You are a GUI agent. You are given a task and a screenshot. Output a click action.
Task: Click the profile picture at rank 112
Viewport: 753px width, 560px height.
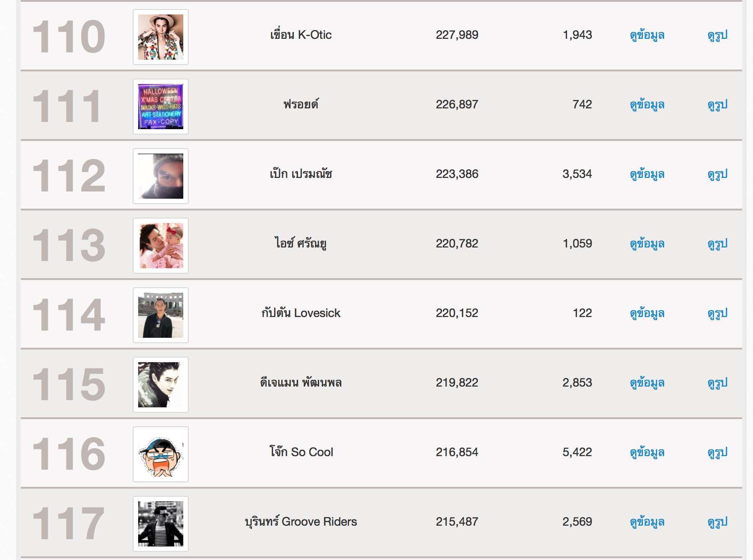(161, 176)
